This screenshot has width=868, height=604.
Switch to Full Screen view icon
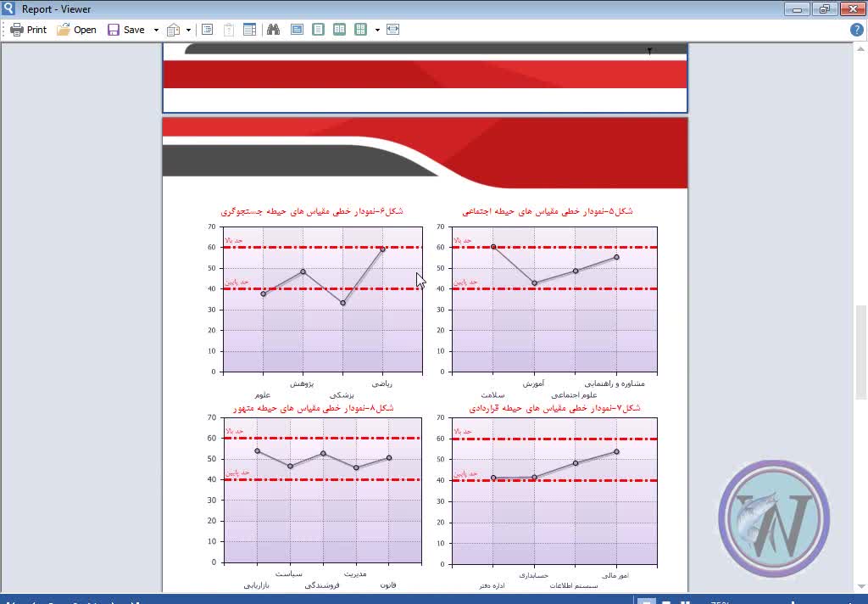297,30
